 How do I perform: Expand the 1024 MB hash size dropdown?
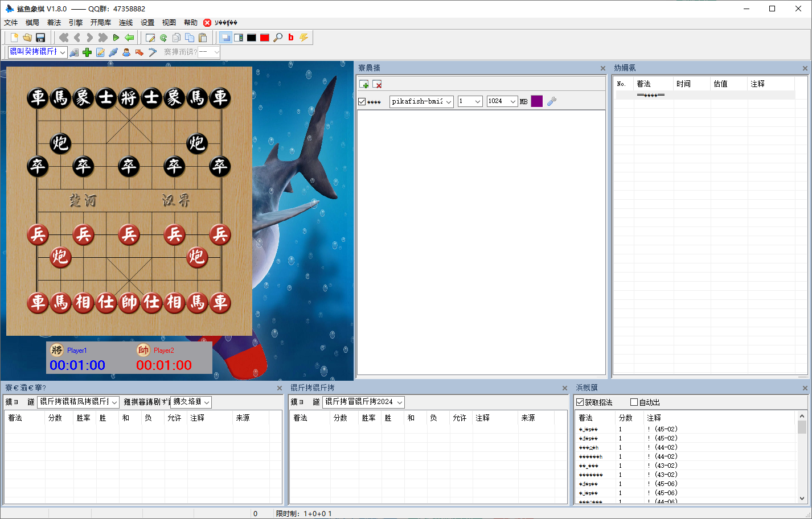[x=513, y=101]
